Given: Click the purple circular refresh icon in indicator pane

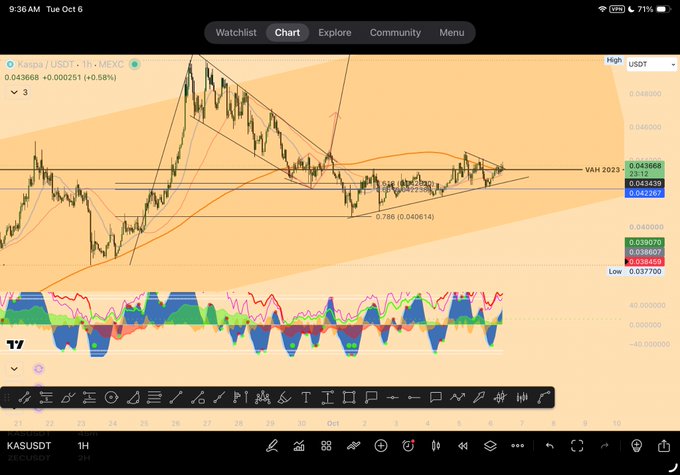Looking at the screenshot, I should click(x=39, y=369).
